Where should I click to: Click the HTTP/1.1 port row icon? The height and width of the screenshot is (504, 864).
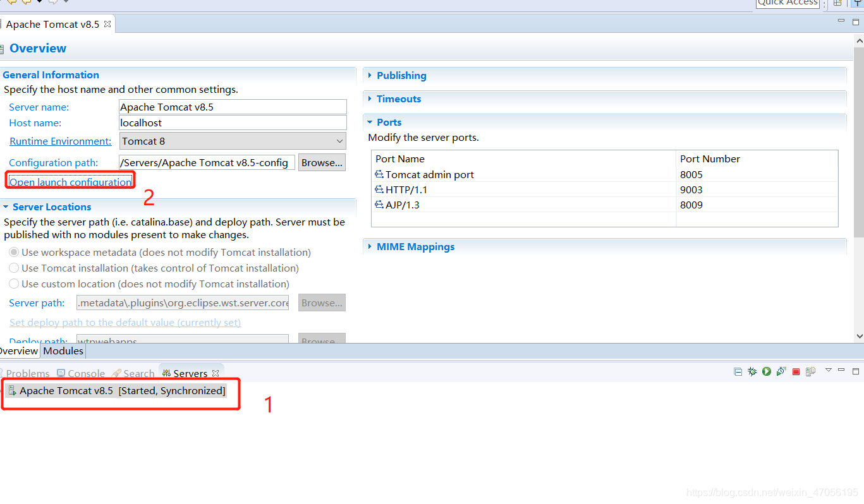click(x=379, y=189)
